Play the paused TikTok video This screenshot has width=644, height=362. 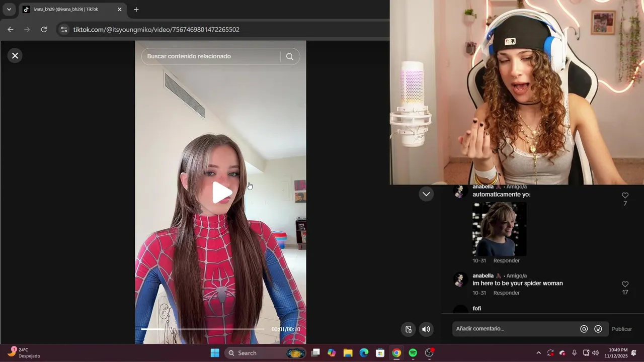221,193
